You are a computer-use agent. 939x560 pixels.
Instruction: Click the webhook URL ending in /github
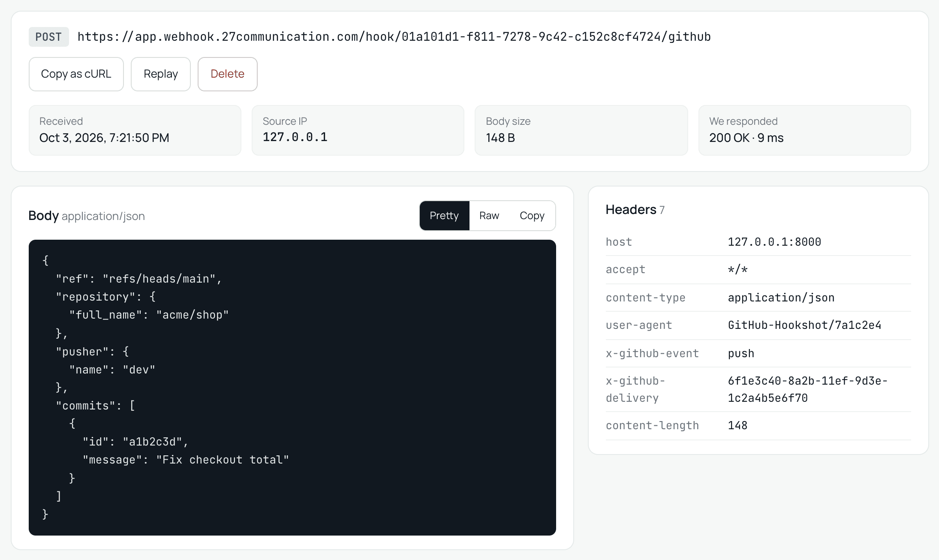(394, 37)
